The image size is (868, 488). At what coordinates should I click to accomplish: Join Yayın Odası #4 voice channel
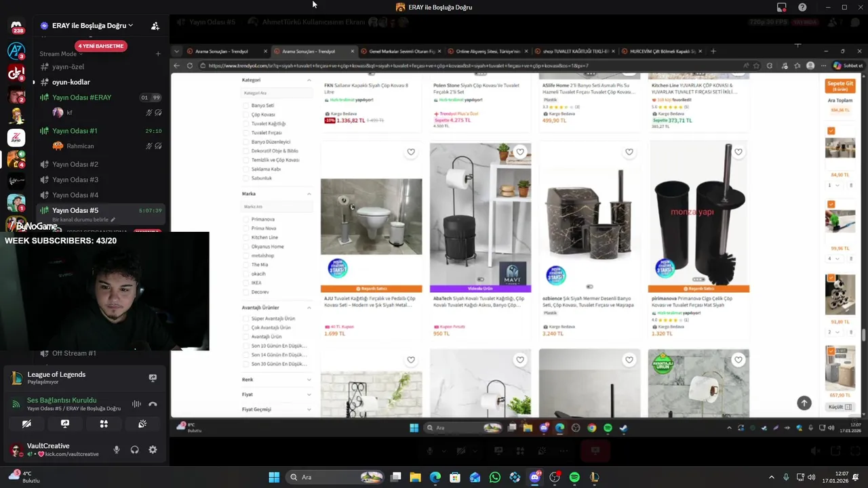pos(100,195)
